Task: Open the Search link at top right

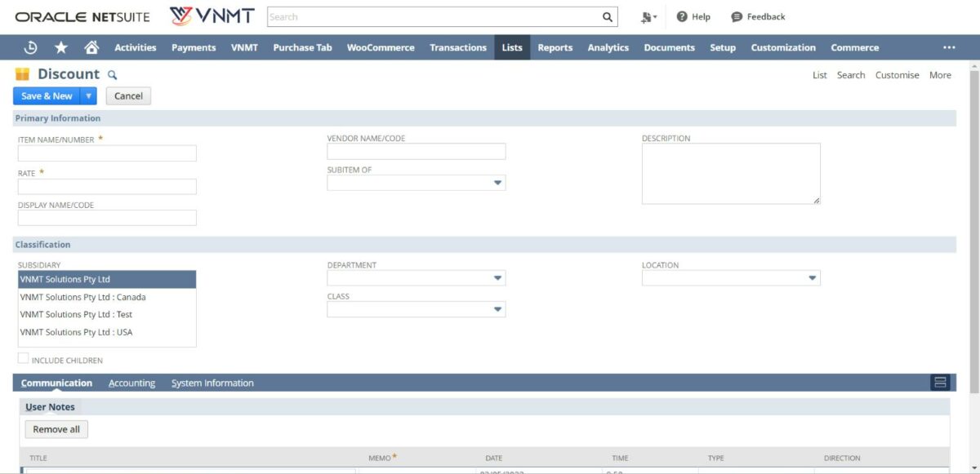Action: (851, 75)
